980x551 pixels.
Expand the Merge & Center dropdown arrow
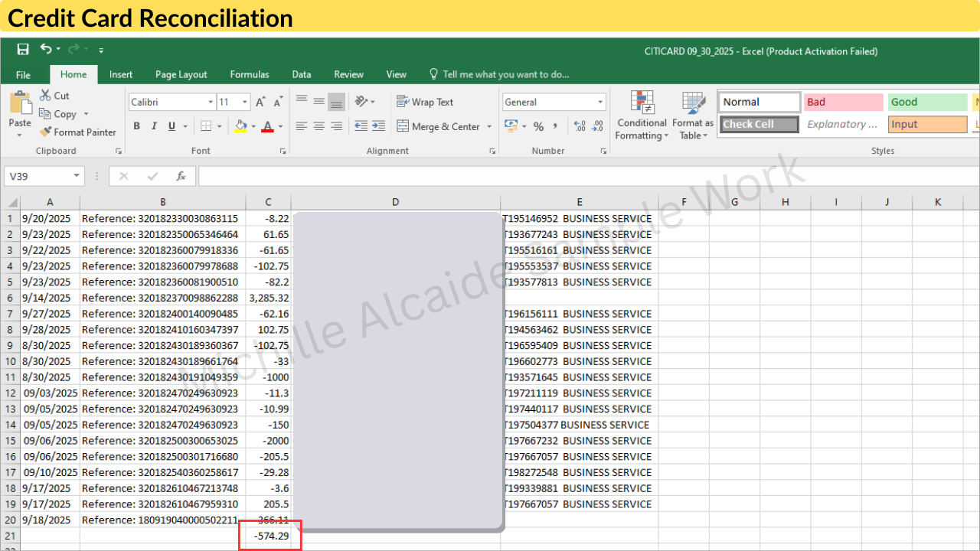pos(489,126)
